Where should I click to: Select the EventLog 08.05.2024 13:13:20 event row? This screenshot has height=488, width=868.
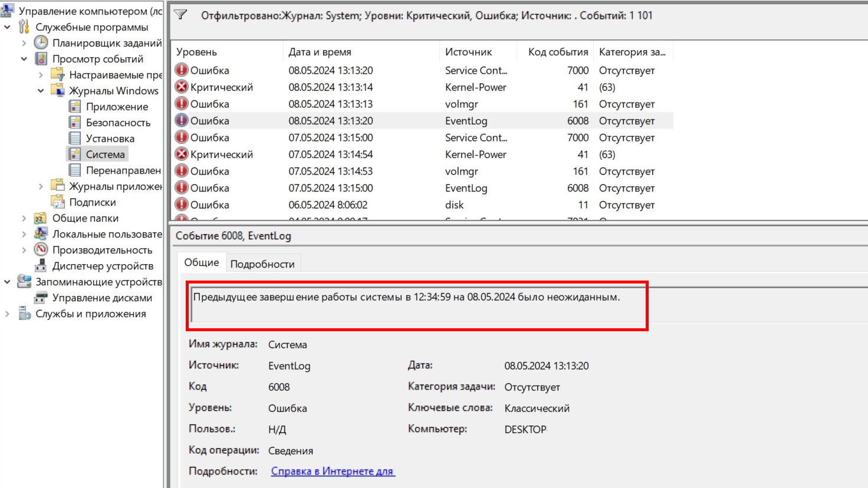(422, 120)
